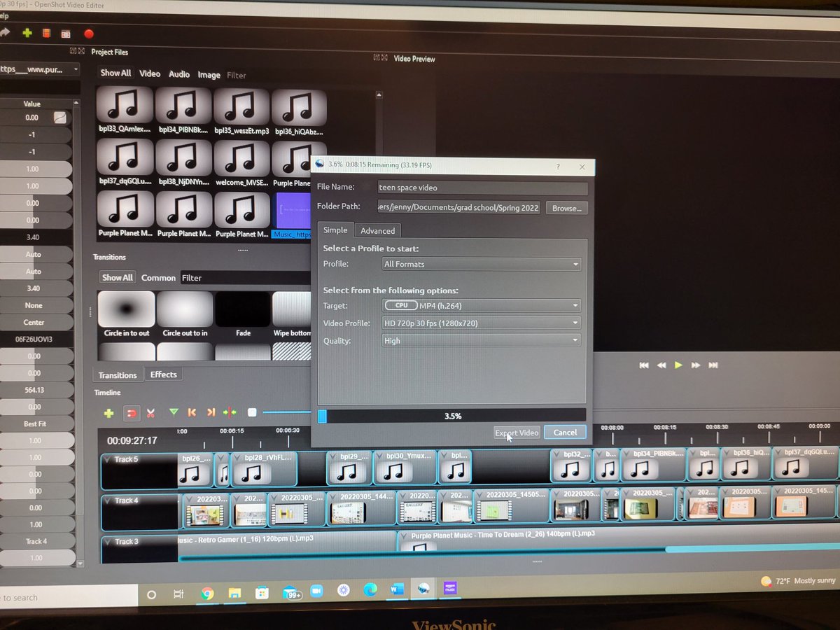The image size is (840, 630).
Task: Open the Quality High dropdown
Action: [482, 340]
